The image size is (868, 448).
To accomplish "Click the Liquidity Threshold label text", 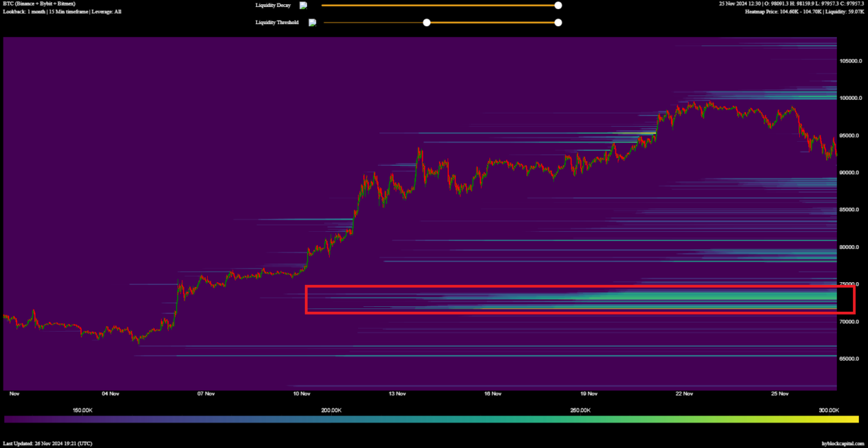I will (277, 23).
